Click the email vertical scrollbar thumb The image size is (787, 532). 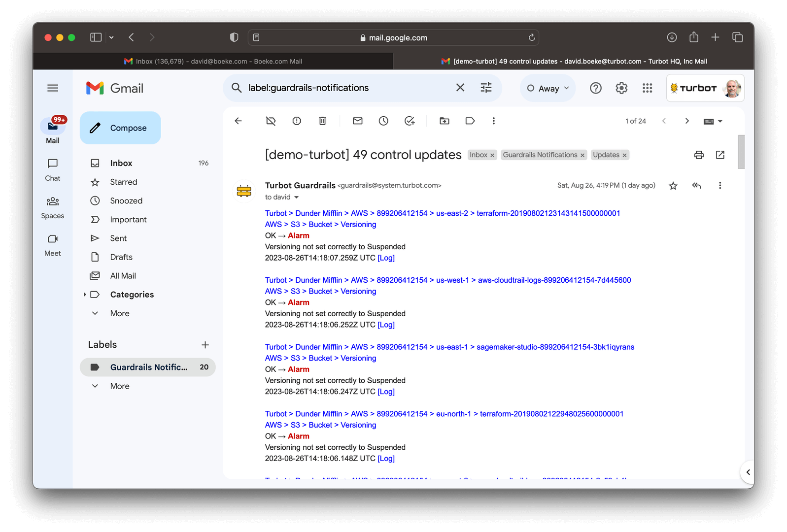(x=741, y=152)
